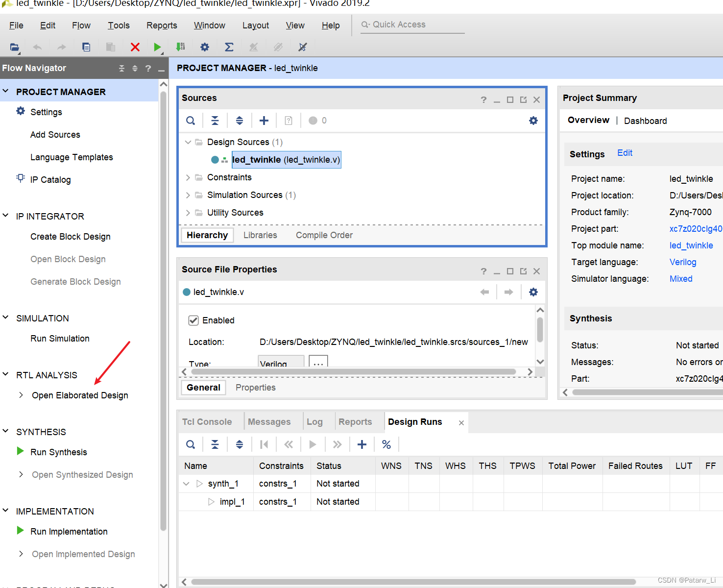Open the File menu

16,25
